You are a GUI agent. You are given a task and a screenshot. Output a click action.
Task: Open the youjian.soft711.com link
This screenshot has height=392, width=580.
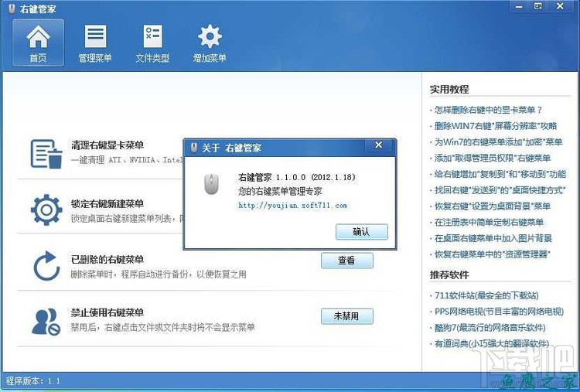point(292,205)
